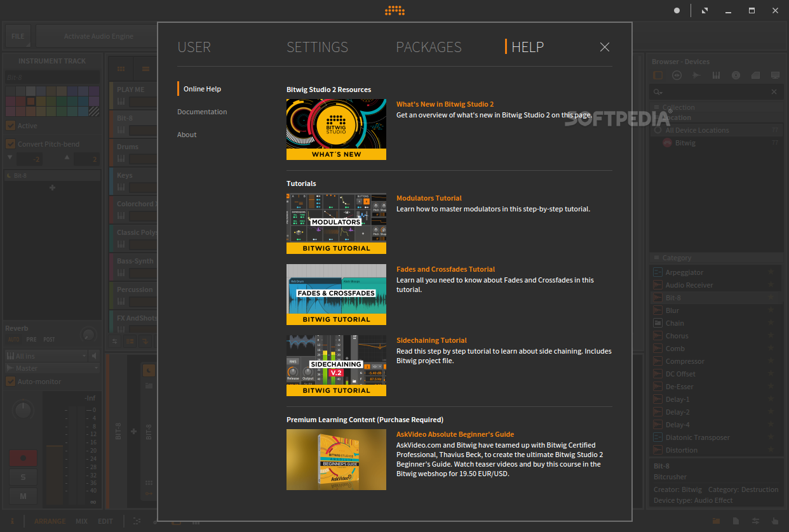Pick the hatched no-color swatch in track palette
This screenshot has height=532, width=789.
[93, 111]
